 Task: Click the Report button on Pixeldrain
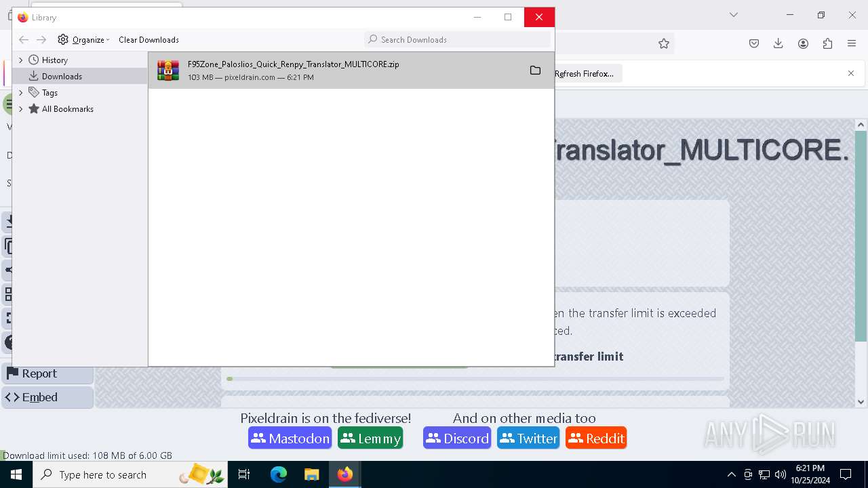click(x=47, y=373)
